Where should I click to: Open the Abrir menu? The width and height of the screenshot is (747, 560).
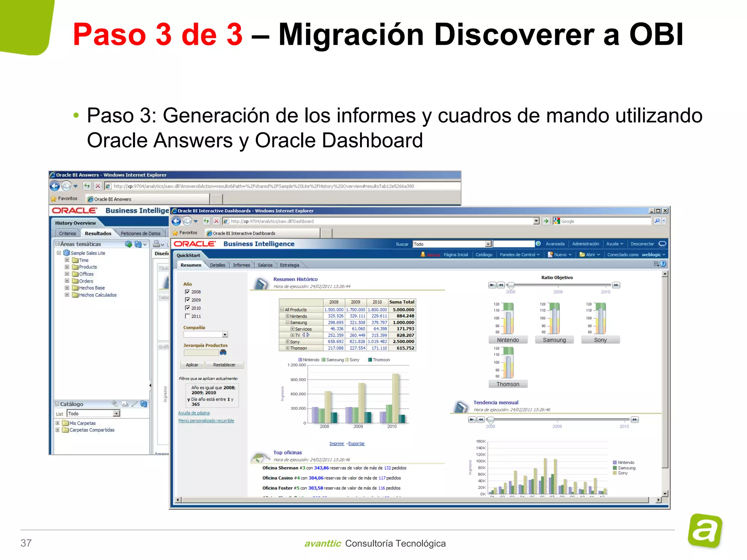[590, 254]
